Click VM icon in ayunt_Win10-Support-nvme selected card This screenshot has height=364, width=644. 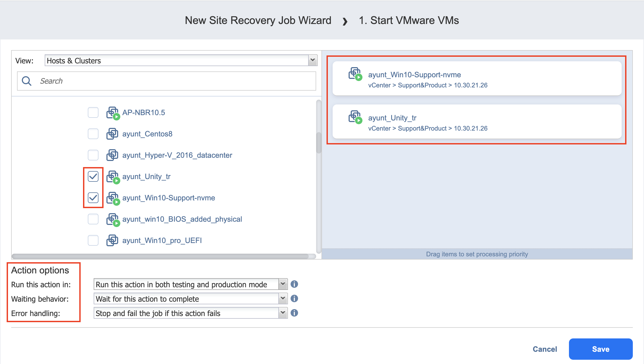(x=355, y=74)
